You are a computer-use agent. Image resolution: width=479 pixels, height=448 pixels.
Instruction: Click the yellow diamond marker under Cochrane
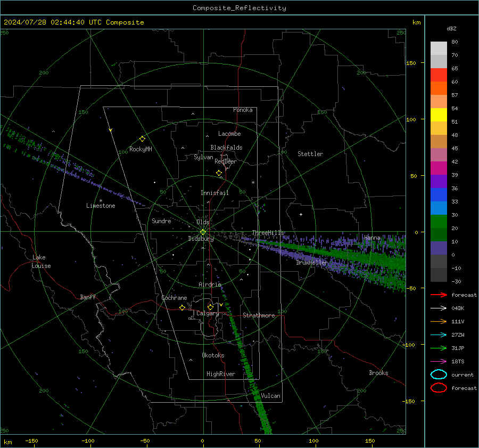[x=182, y=308]
